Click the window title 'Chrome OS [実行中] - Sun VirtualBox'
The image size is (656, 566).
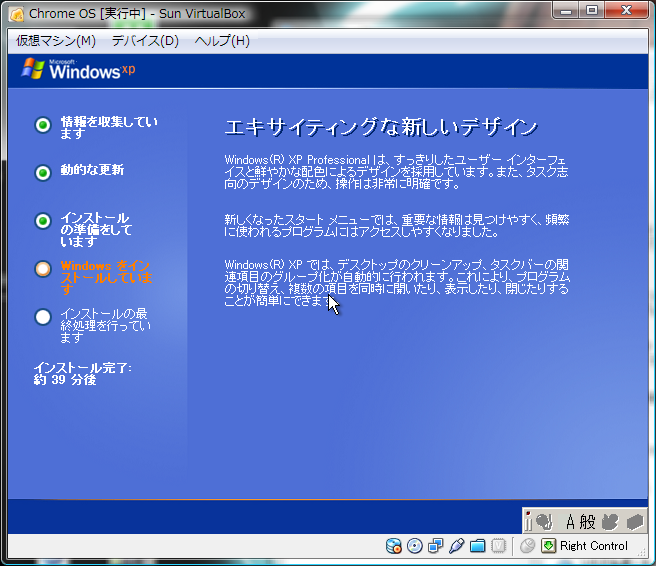click(x=137, y=14)
